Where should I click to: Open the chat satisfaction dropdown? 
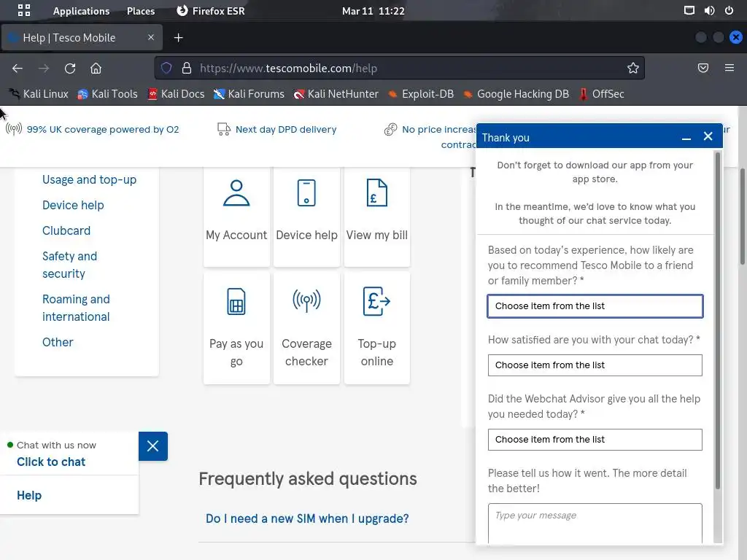595,365
